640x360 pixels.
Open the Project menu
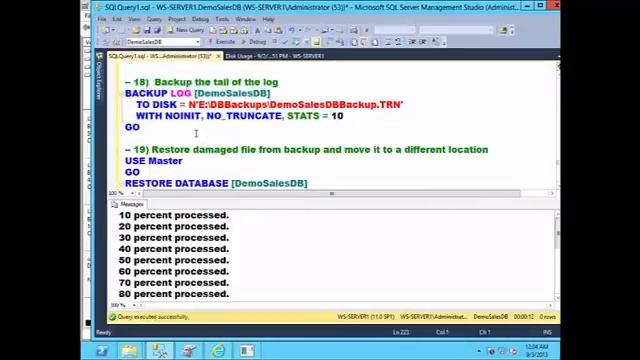click(x=177, y=19)
